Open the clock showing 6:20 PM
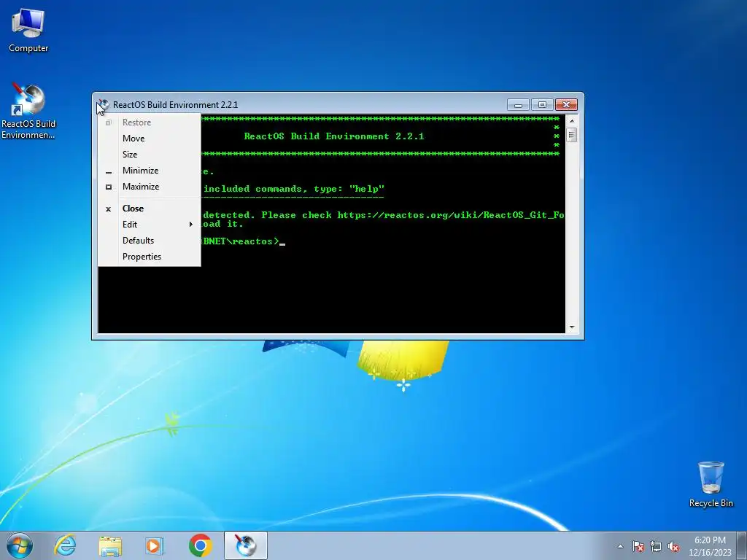The height and width of the screenshot is (560, 747). [x=710, y=546]
